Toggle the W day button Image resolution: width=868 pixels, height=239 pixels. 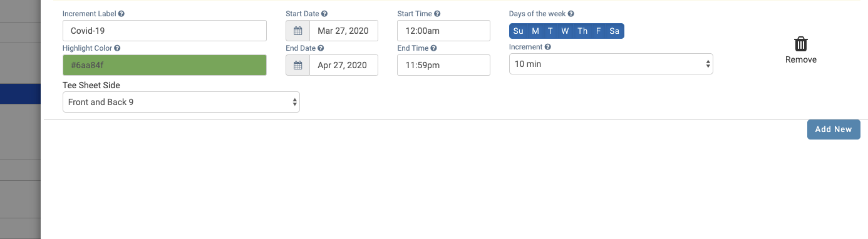coord(565,31)
